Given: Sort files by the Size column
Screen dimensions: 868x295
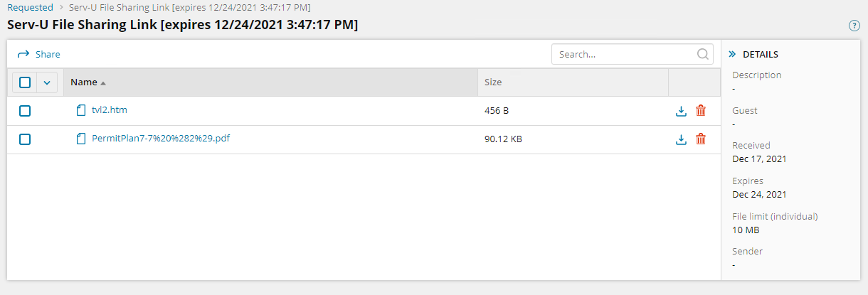Looking at the screenshot, I should tap(493, 82).
